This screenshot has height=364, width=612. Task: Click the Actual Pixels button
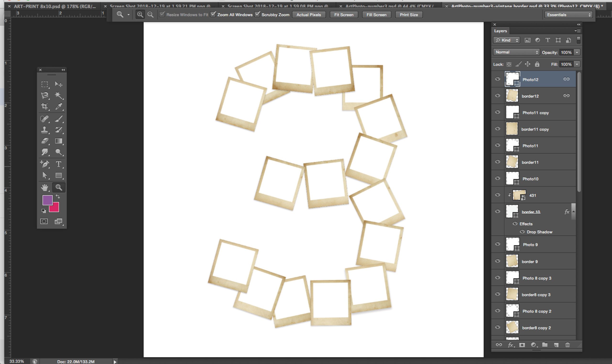[x=308, y=15]
